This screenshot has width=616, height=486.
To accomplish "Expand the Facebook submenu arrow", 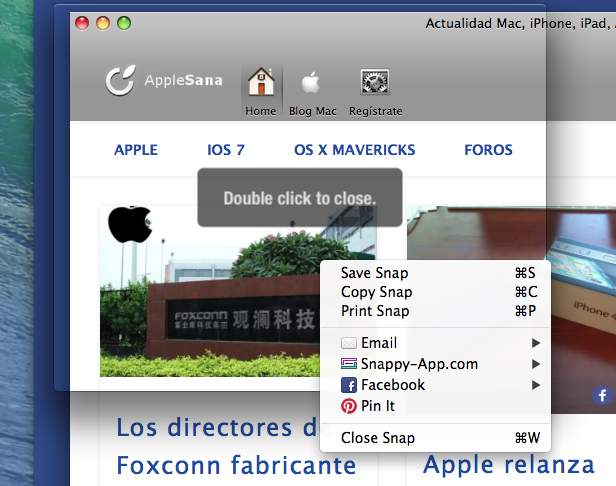I will pyautogui.click(x=535, y=385).
